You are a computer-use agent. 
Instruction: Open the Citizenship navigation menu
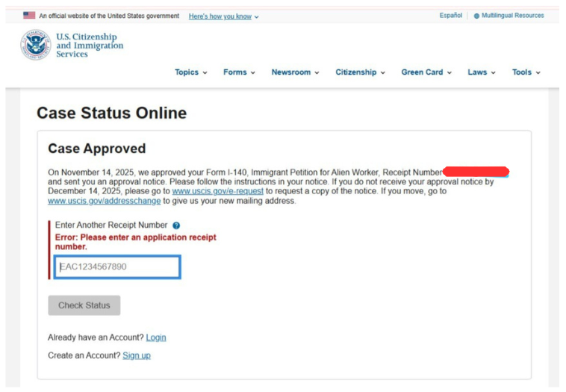[360, 72]
